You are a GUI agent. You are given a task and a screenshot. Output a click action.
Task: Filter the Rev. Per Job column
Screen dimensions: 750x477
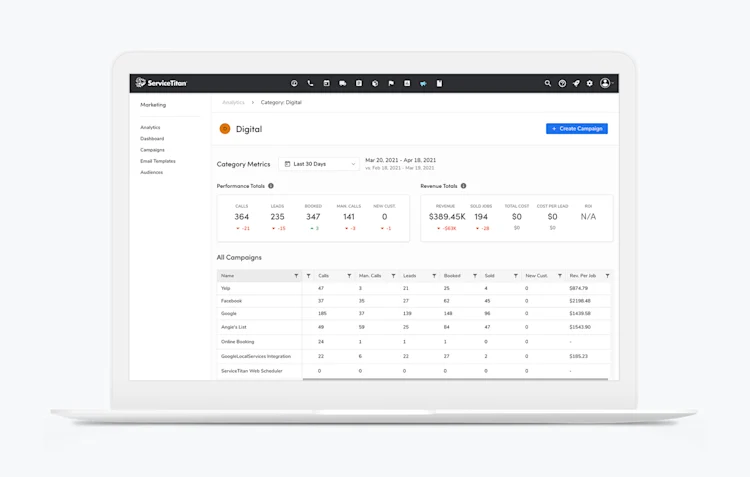(607, 276)
